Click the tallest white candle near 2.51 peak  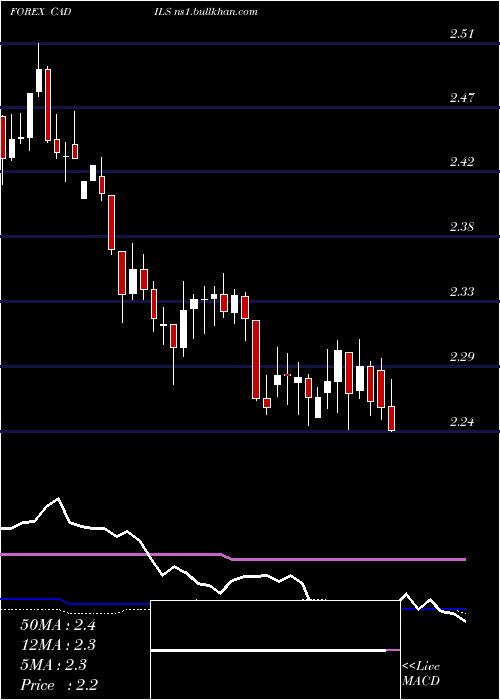[39, 80]
